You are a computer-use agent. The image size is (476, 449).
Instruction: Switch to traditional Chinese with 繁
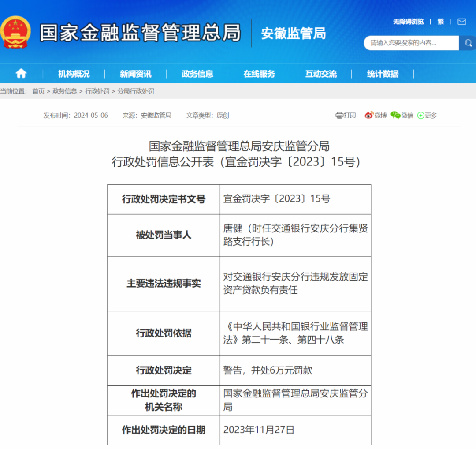tap(440, 22)
